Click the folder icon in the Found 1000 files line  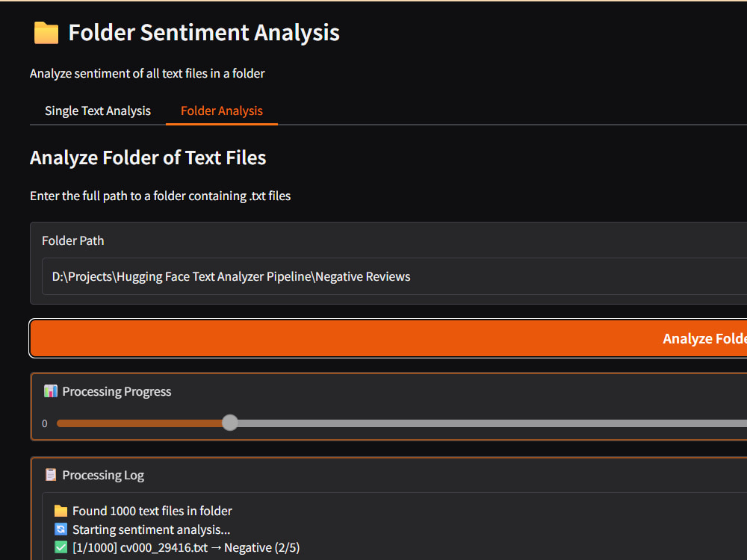pos(61,511)
